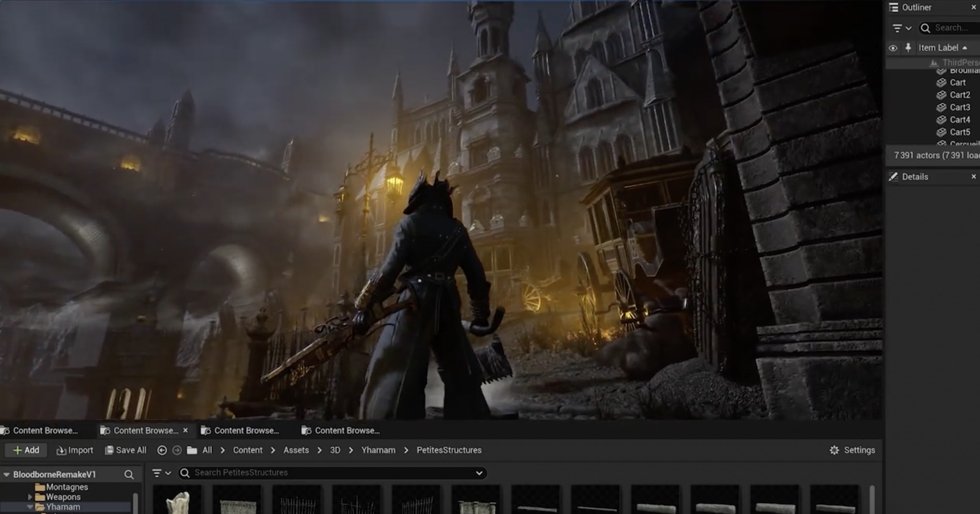Viewport: 980px width, 514px height.
Task: Toggle the Outliner visibility eye column
Action: click(893, 48)
